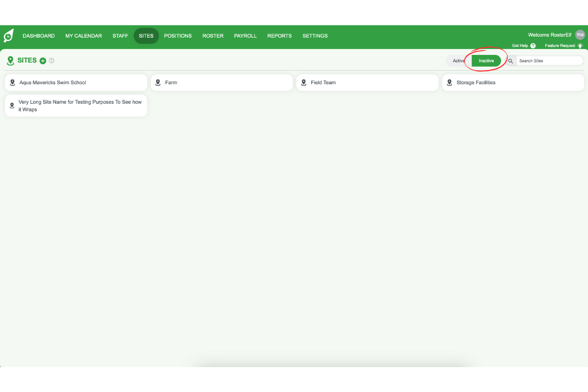Image resolution: width=588 pixels, height=392 pixels.
Task: Click the magnifier icon next to Search Sites
Action: click(510, 61)
